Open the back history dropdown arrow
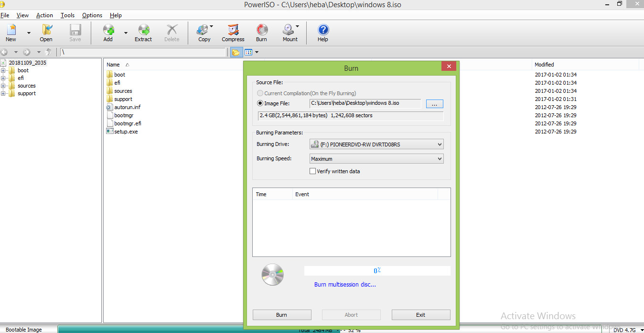The image size is (644, 333). coord(15,52)
